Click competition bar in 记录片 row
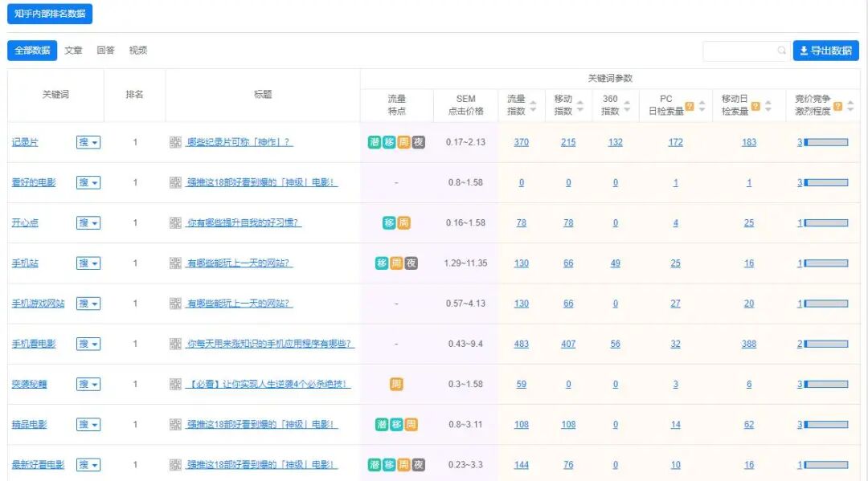Image resolution: width=868 pixels, height=481 pixels. pos(826,142)
